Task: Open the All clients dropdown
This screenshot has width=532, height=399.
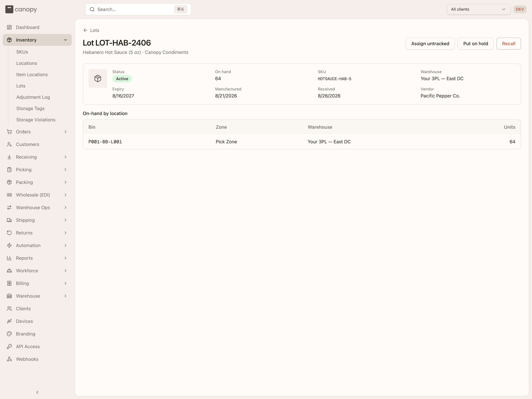Action: coord(478,9)
